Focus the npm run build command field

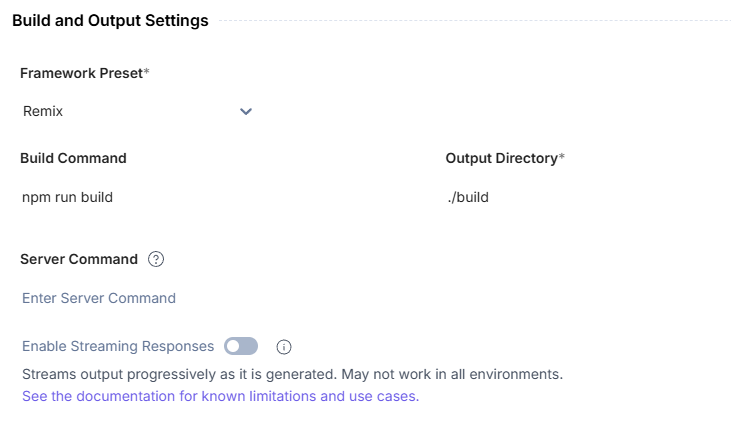point(224,197)
